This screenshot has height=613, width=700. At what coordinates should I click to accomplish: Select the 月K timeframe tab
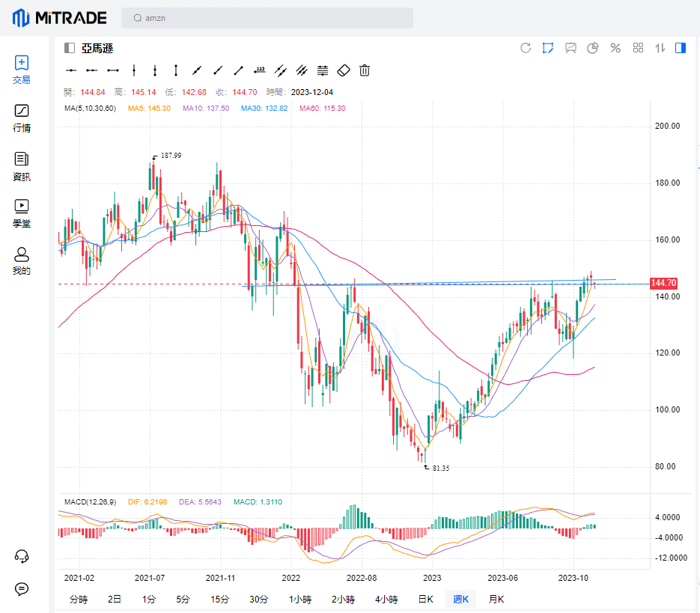496,599
